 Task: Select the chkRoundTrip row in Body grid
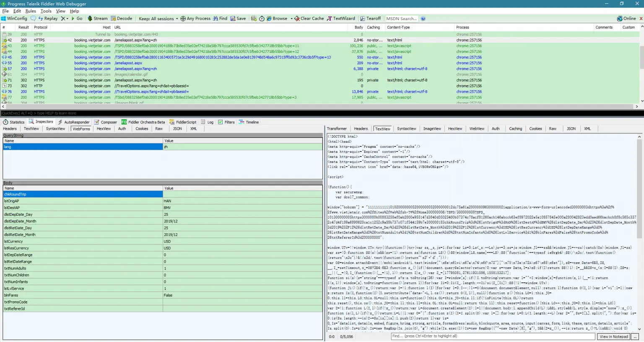click(163, 194)
